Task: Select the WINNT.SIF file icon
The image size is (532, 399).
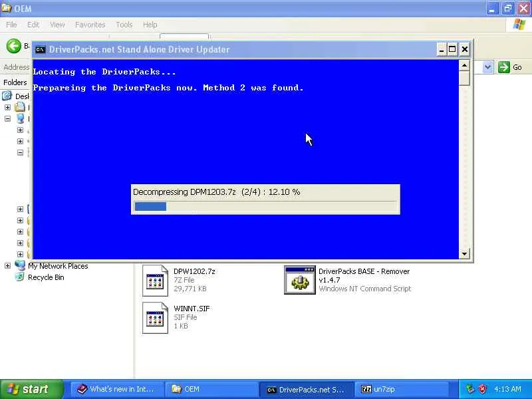Action: pyautogui.click(x=155, y=318)
